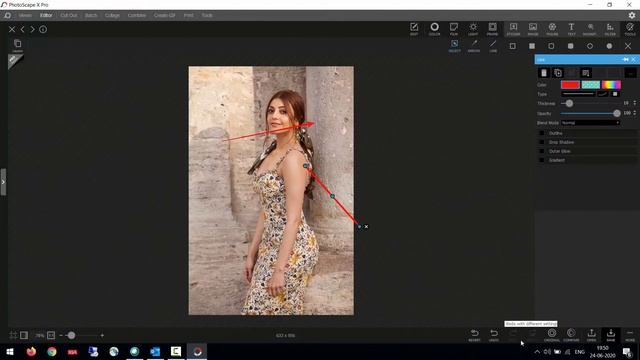The image size is (640, 360).
Task: Open the Text insert icon
Action: coord(571,29)
